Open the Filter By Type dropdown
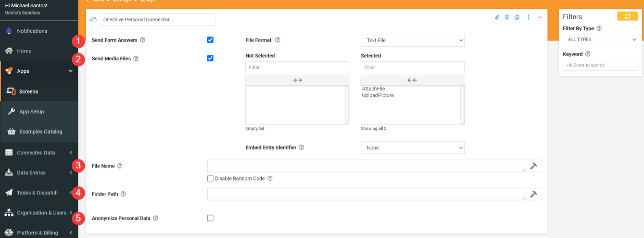644x238 pixels. pos(600,39)
